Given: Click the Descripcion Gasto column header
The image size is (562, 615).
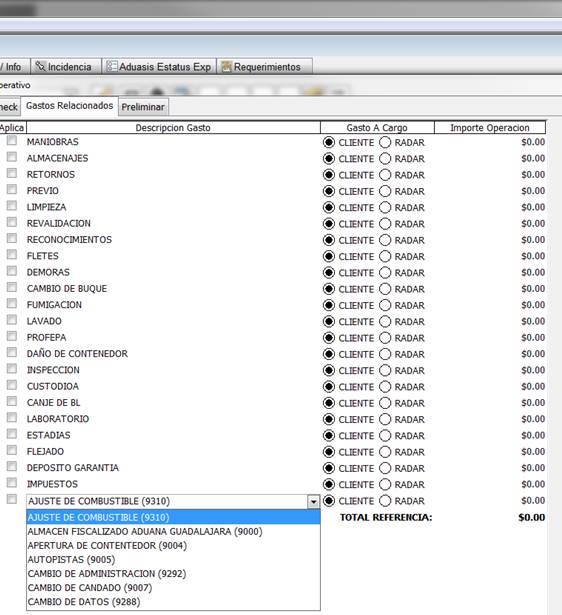Looking at the screenshot, I should click(173, 127).
